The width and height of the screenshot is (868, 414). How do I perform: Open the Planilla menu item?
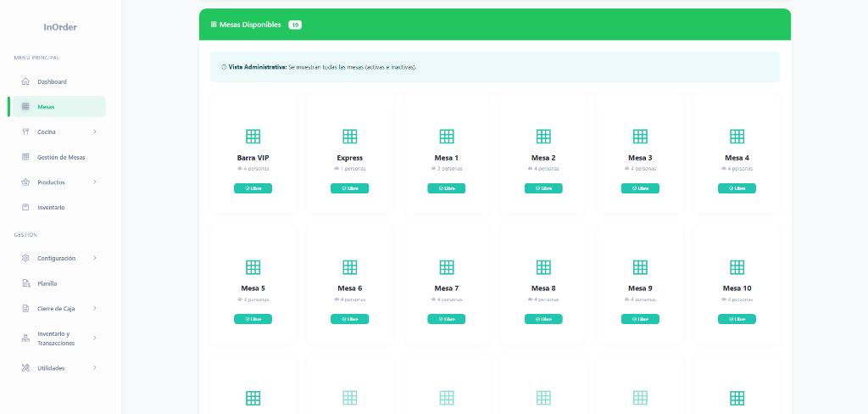coord(59,283)
